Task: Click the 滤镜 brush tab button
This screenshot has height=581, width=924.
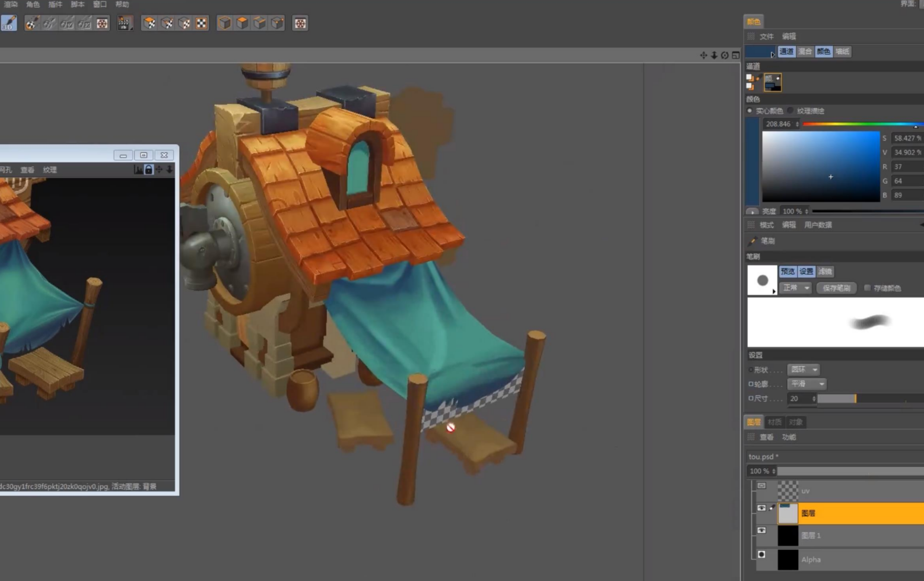Action: tap(825, 271)
